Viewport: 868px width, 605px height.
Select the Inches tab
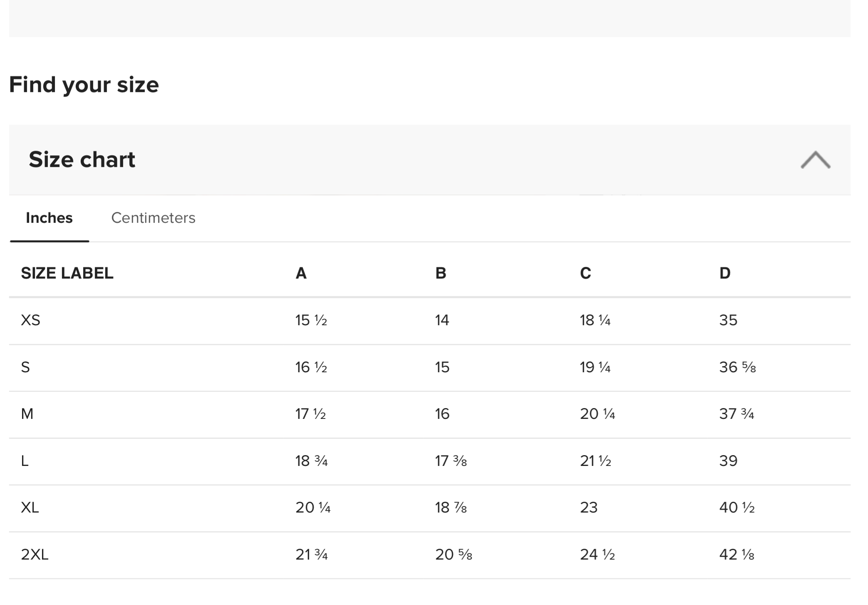pyautogui.click(x=49, y=218)
